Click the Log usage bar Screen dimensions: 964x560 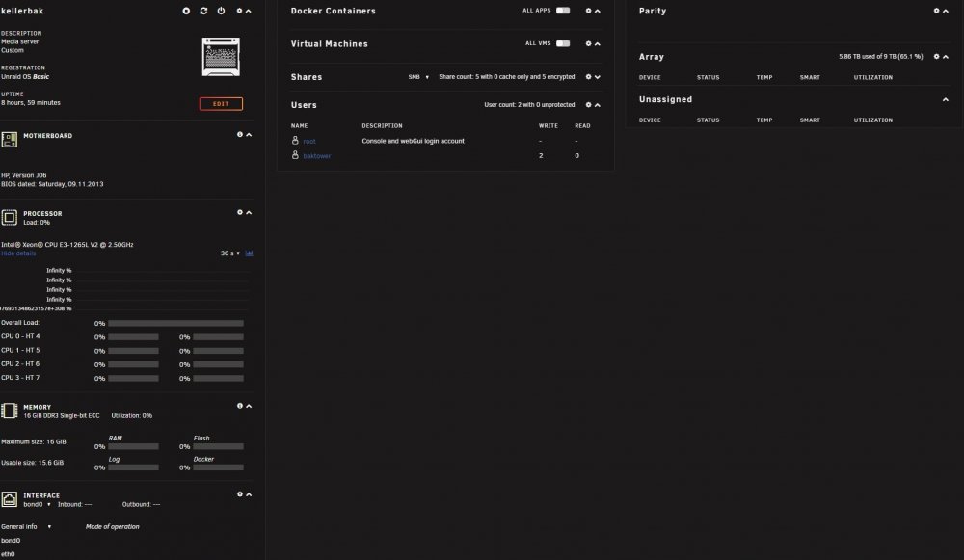click(x=133, y=467)
